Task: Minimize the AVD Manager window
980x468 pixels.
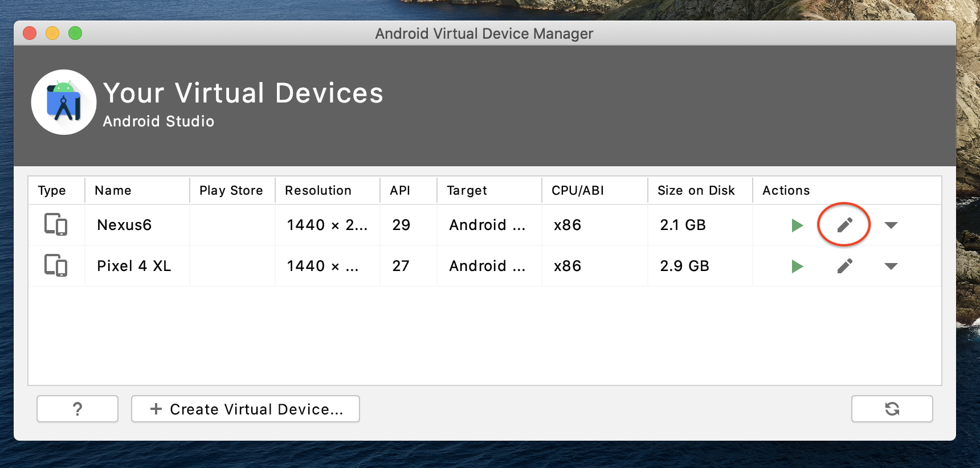Action: coord(52,34)
